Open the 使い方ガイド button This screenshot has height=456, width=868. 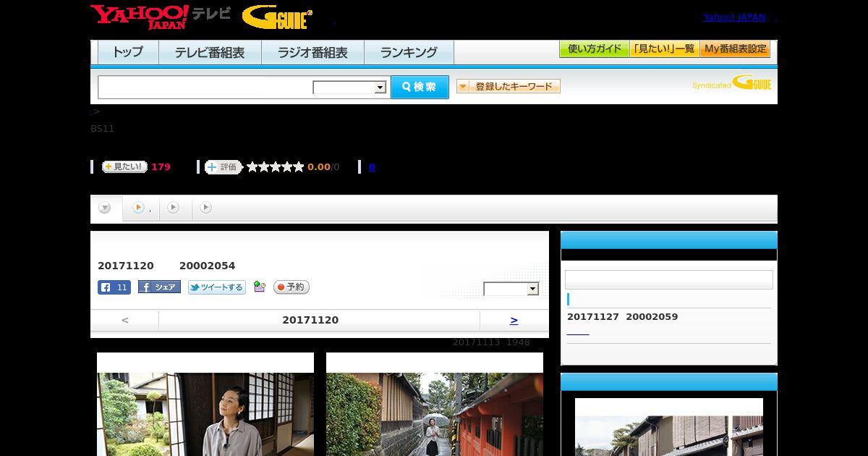coord(594,49)
